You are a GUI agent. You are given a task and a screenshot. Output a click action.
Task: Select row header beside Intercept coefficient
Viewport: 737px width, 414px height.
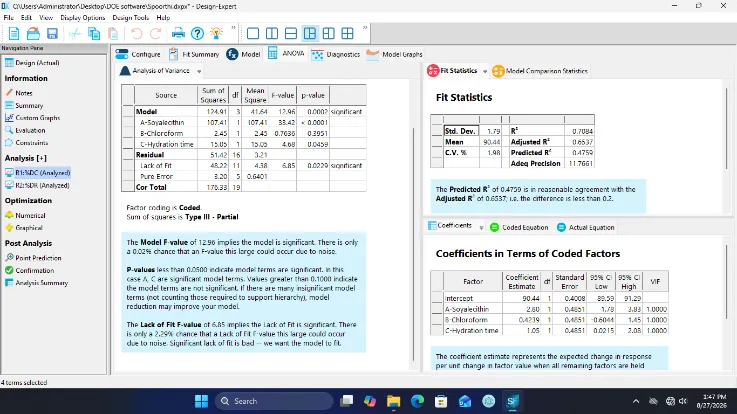pyautogui.click(x=437, y=298)
